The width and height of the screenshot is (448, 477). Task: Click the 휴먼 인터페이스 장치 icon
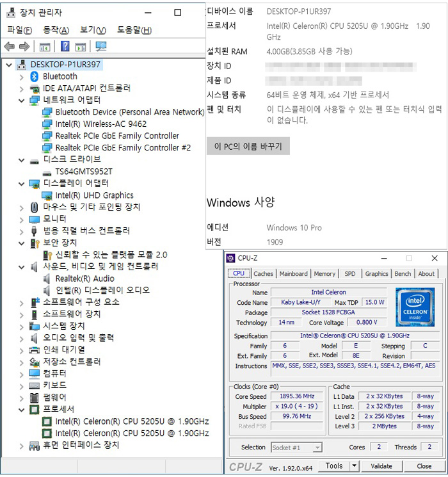[x=35, y=446]
